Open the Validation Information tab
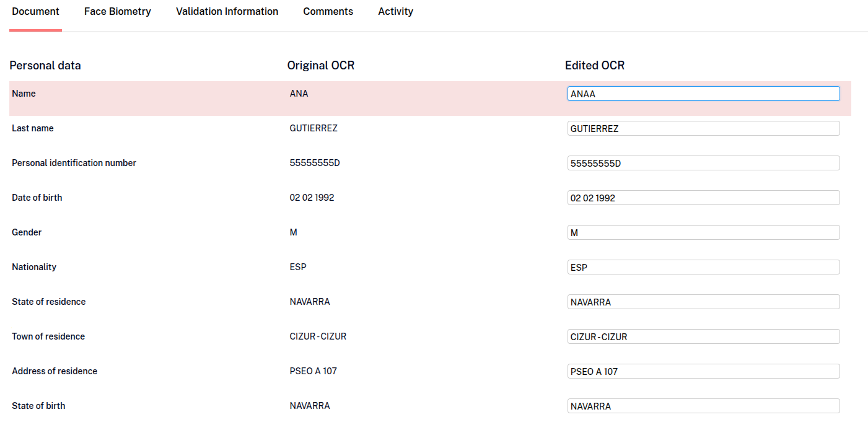Screen dimensions: 868x430 click(227, 12)
